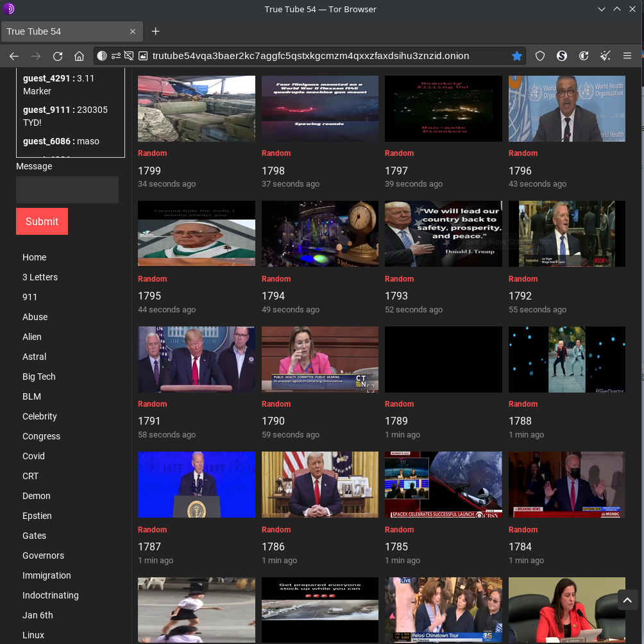Image resolution: width=644 pixels, height=644 pixels.
Task: Click the image icon beside the URL
Action: (143, 56)
